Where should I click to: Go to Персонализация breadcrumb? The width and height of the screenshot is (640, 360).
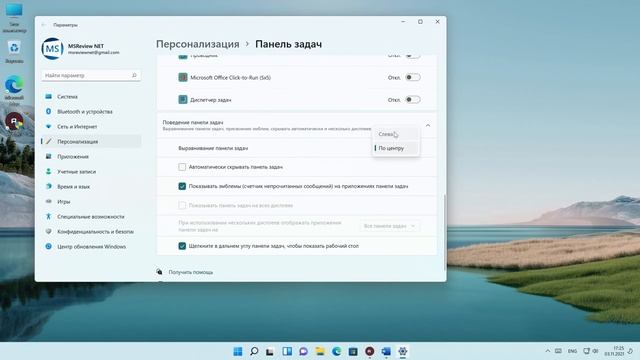198,44
